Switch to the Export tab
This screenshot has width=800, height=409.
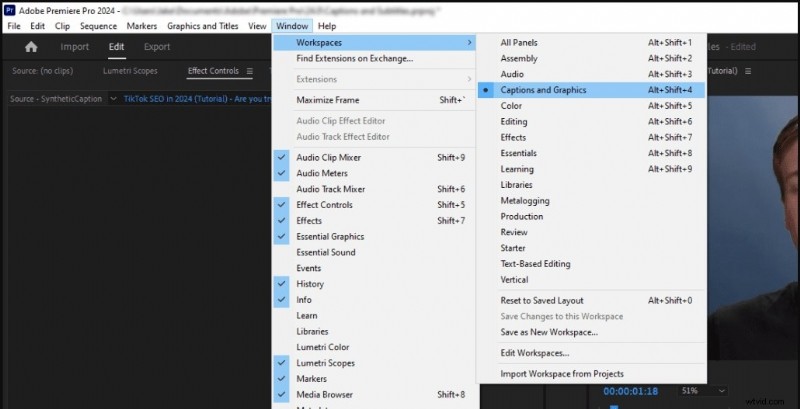point(157,47)
